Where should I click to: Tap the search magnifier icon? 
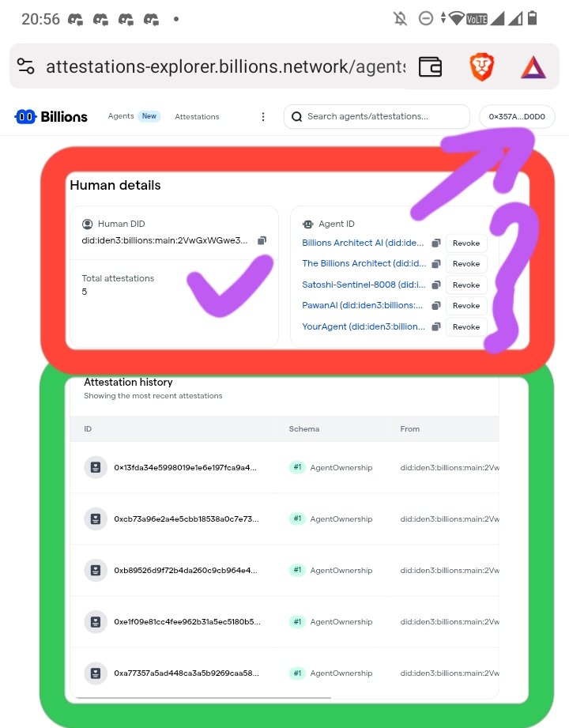point(296,116)
